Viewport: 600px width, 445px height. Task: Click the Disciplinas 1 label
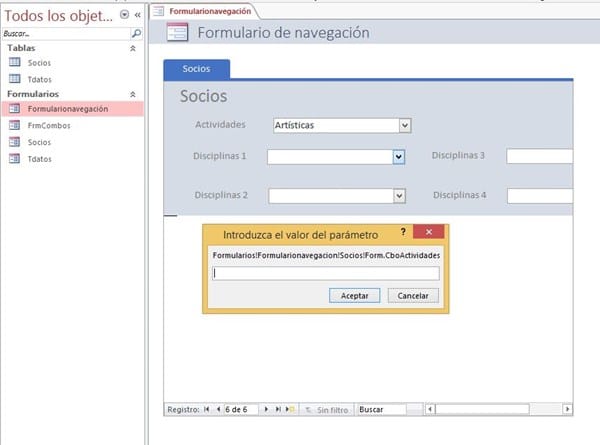point(220,156)
